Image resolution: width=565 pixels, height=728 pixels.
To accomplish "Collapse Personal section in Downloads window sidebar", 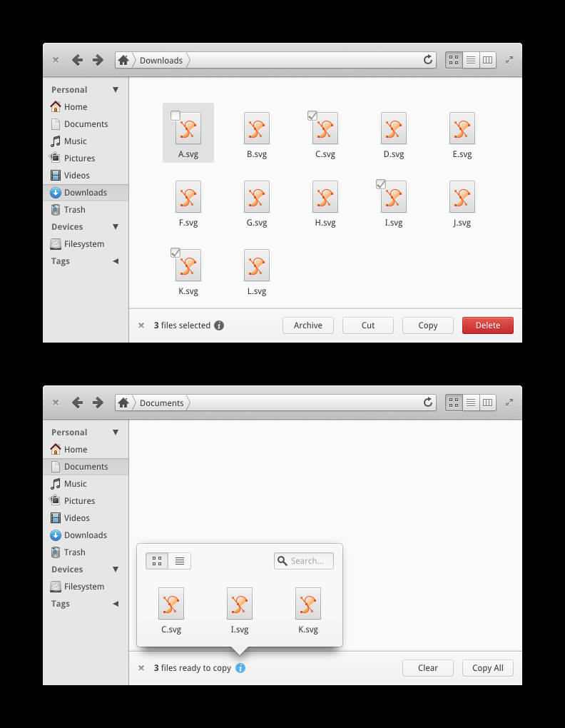I will (116, 90).
